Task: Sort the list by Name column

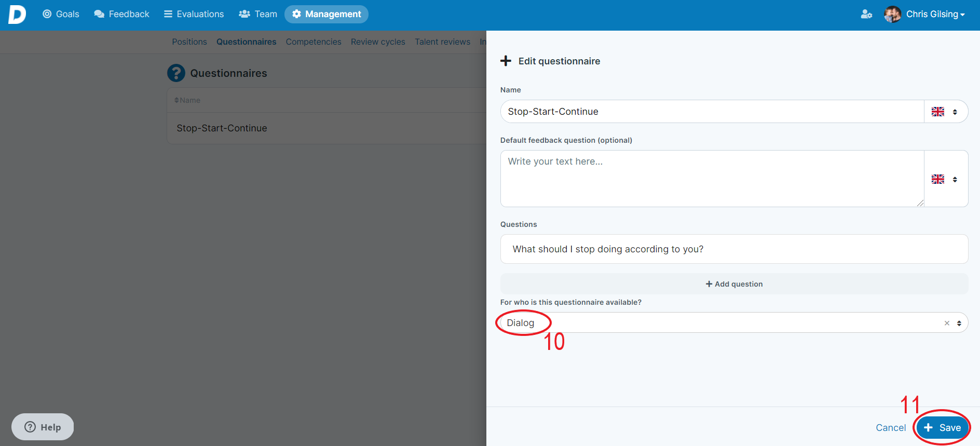Action: (x=187, y=100)
